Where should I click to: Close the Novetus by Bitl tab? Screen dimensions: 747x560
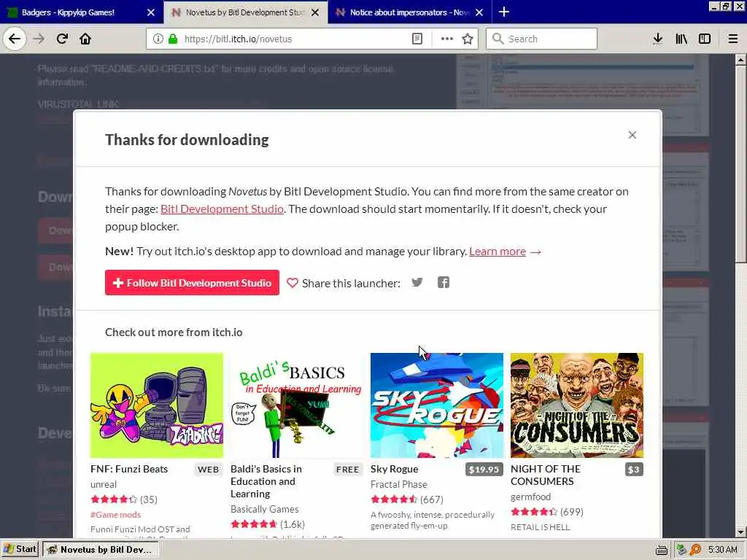click(x=315, y=12)
